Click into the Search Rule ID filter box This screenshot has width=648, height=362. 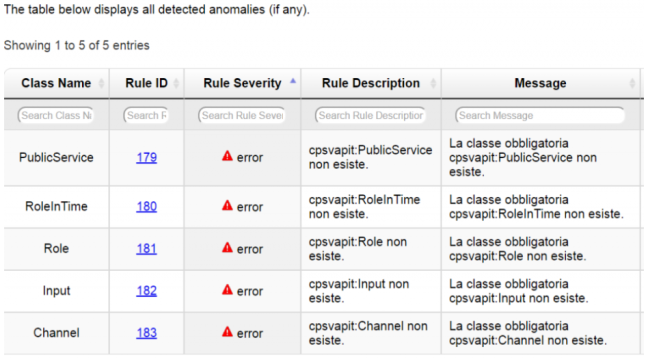(x=146, y=115)
